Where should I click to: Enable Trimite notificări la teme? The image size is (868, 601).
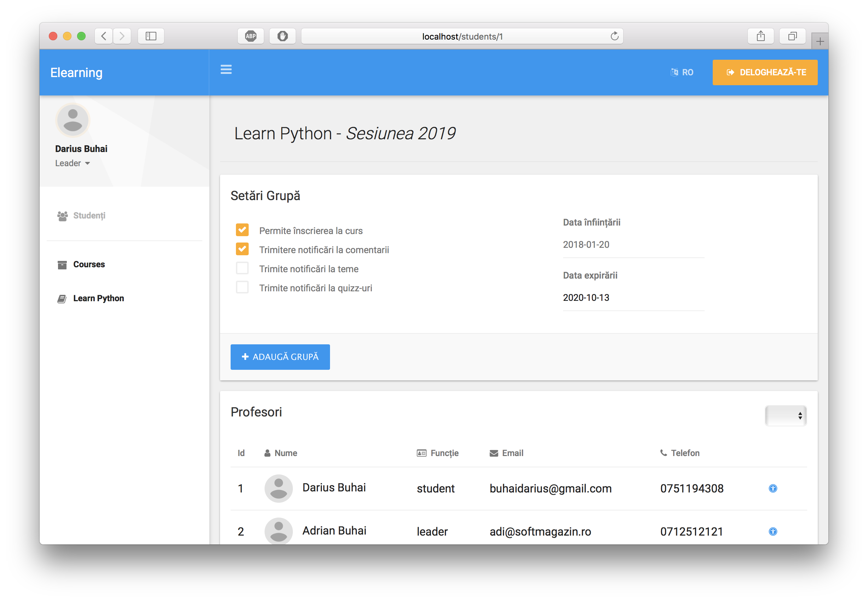coord(242,268)
